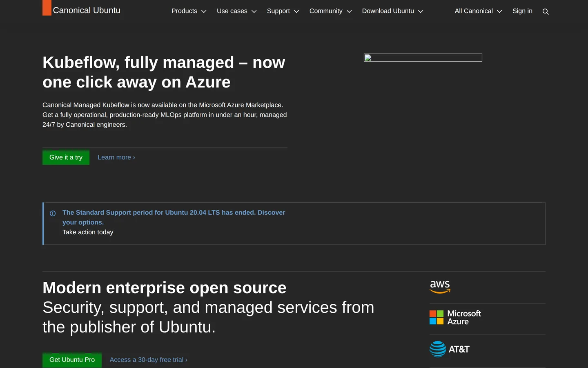Click the Canonical Managed Kubeflow description paragraph
Image resolution: width=588 pixels, height=368 pixels.
pos(165,115)
